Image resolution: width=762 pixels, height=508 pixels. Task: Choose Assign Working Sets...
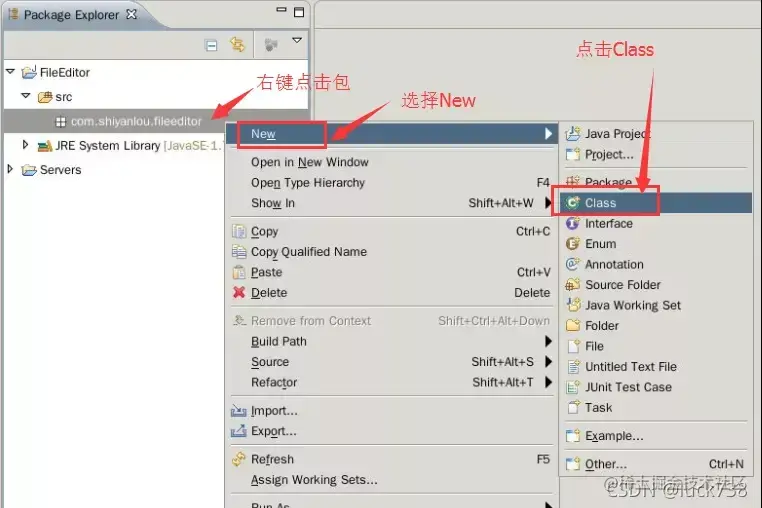pos(314,480)
